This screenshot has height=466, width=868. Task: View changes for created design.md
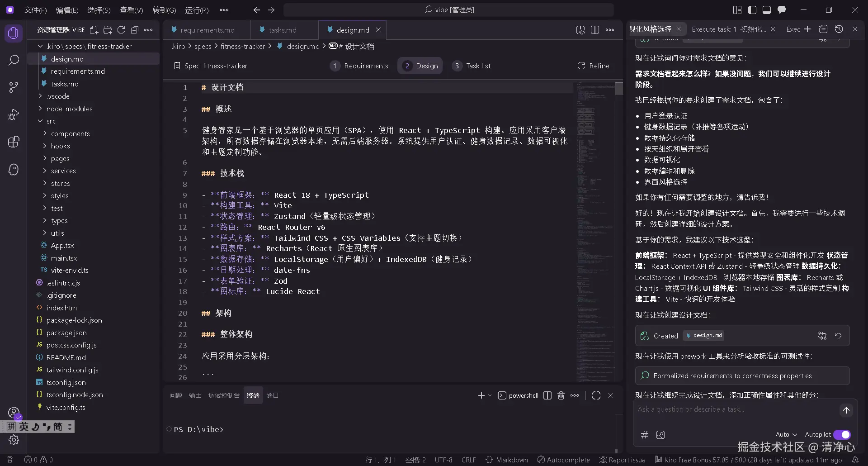[822, 336]
